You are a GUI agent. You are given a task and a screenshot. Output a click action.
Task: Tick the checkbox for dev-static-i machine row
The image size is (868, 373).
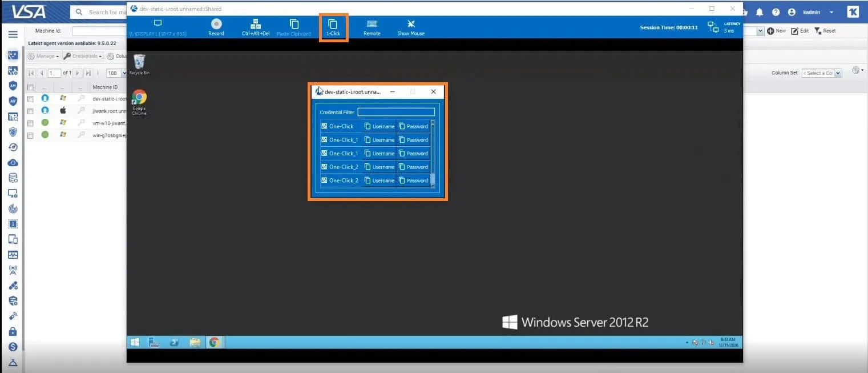click(30, 99)
